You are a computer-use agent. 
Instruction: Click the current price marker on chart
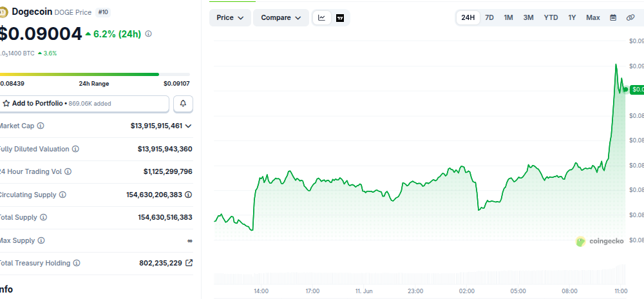pyautogui.click(x=625, y=89)
